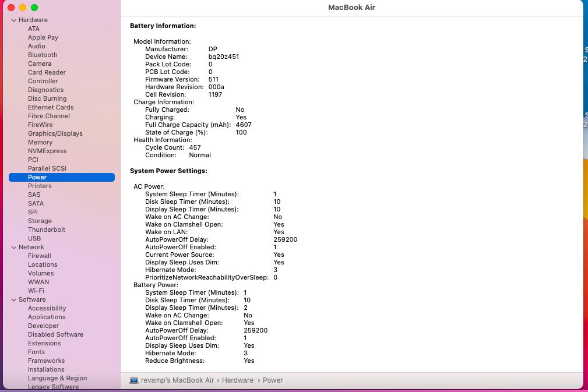Open WWAN information

click(38, 282)
